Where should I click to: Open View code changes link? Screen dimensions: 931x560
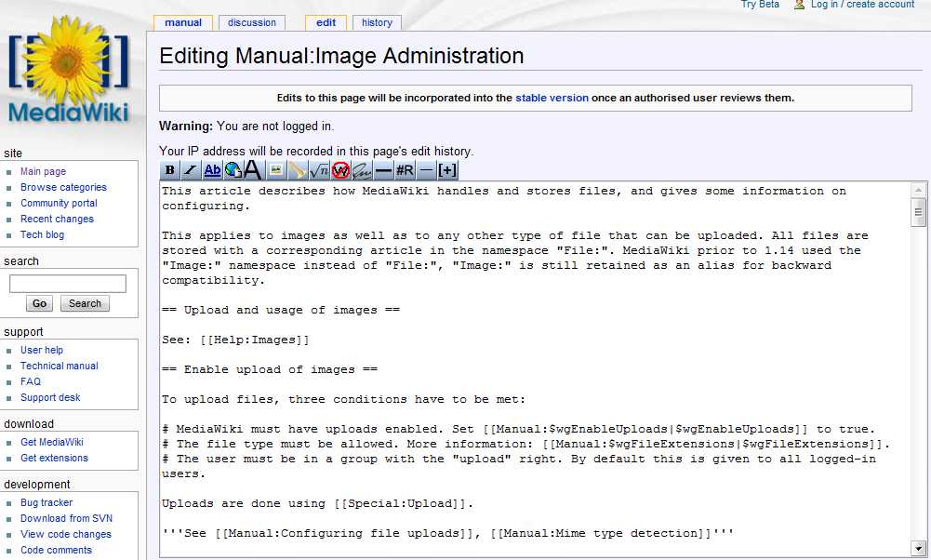(66, 535)
